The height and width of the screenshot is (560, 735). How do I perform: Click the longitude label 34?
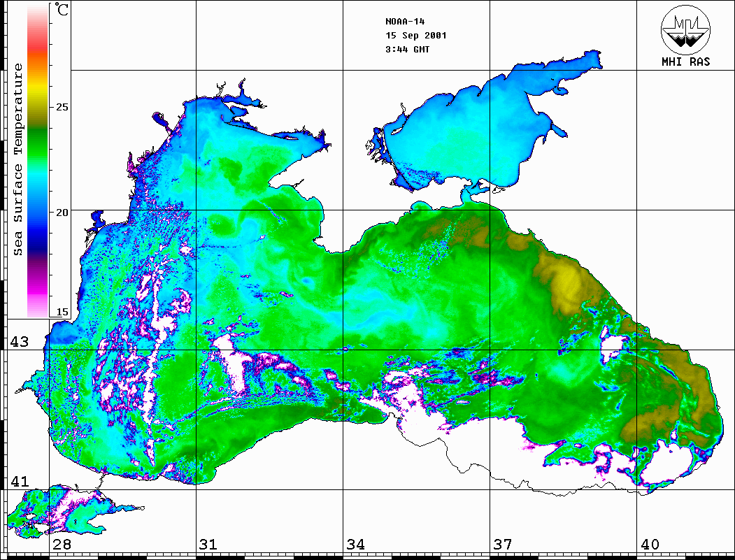[x=355, y=544]
